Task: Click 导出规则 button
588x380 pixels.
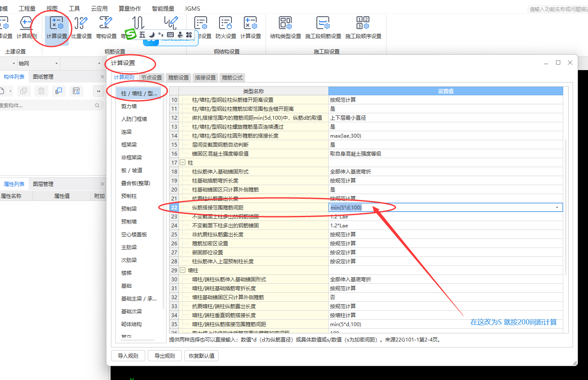Action: (x=165, y=356)
